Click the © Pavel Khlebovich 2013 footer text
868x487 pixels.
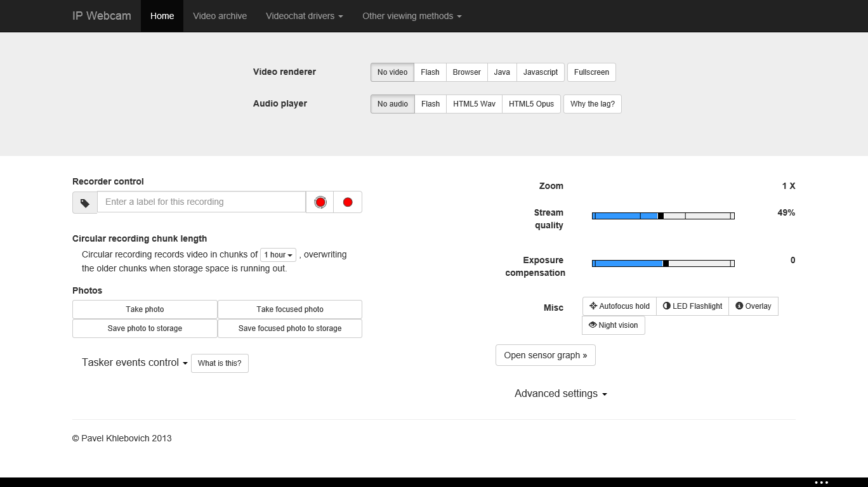(122, 438)
